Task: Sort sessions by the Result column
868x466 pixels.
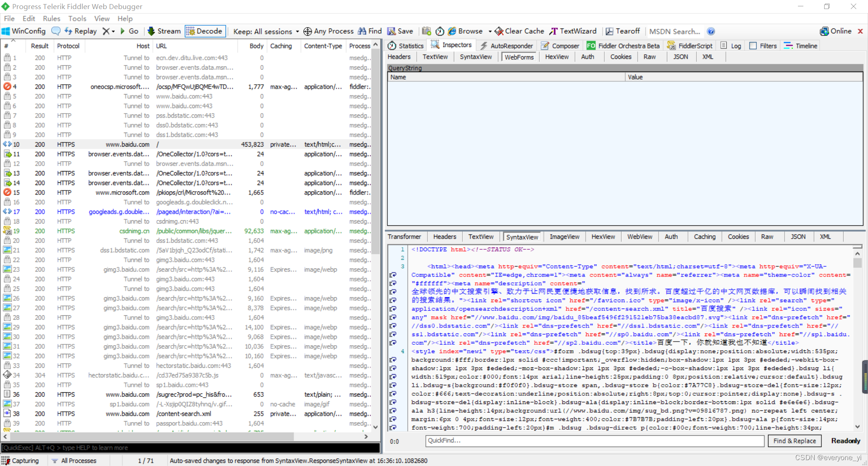Action: (39, 46)
